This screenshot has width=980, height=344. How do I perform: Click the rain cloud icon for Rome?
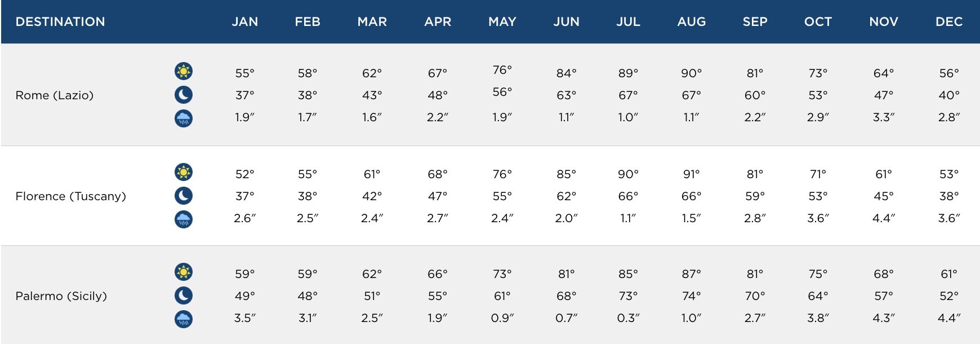[184, 118]
